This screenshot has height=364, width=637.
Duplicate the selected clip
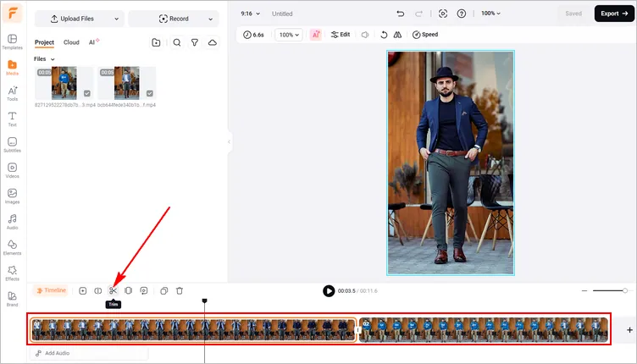pos(164,290)
